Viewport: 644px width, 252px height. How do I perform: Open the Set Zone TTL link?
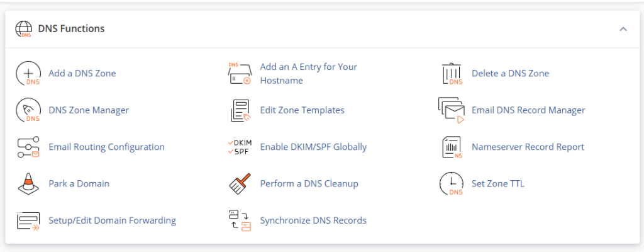pos(498,184)
